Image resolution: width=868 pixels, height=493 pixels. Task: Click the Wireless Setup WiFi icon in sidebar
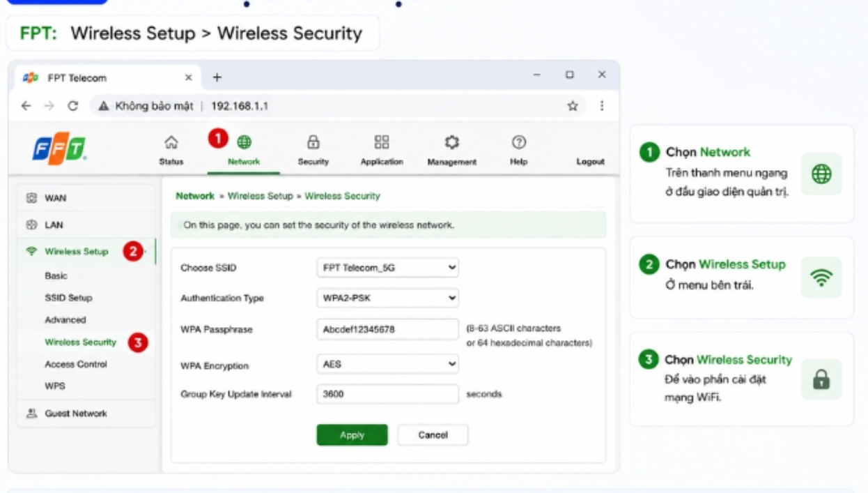(x=31, y=252)
